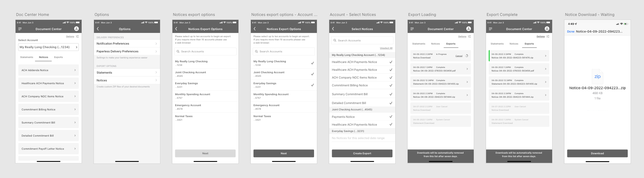Click the Create Export button
The height and width of the screenshot is (178, 644).
tap(362, 153)
